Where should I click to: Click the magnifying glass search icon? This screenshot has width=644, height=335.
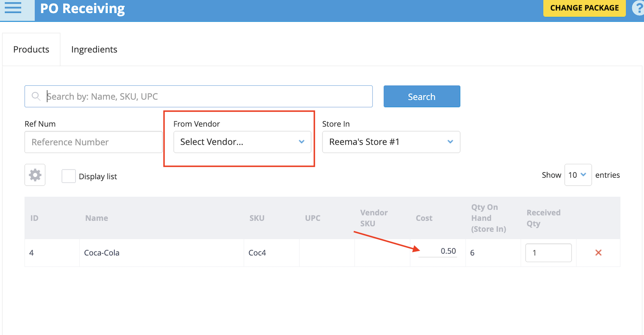tap(36, 96)
